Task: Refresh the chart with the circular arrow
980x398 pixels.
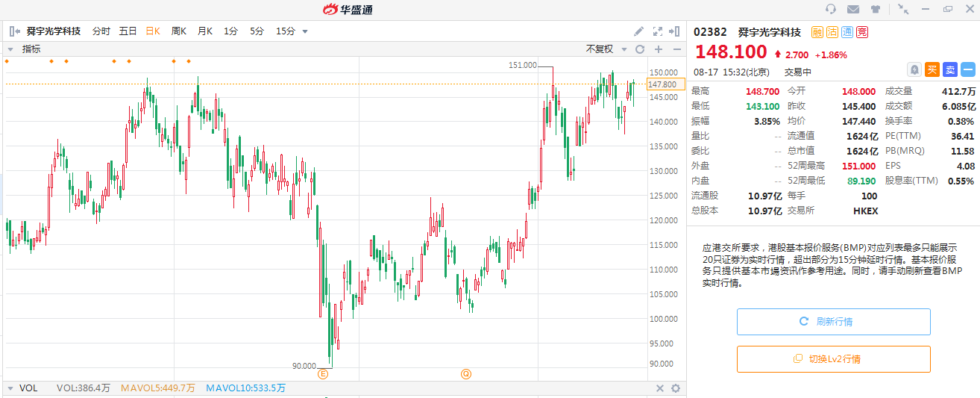Action: 639,49
